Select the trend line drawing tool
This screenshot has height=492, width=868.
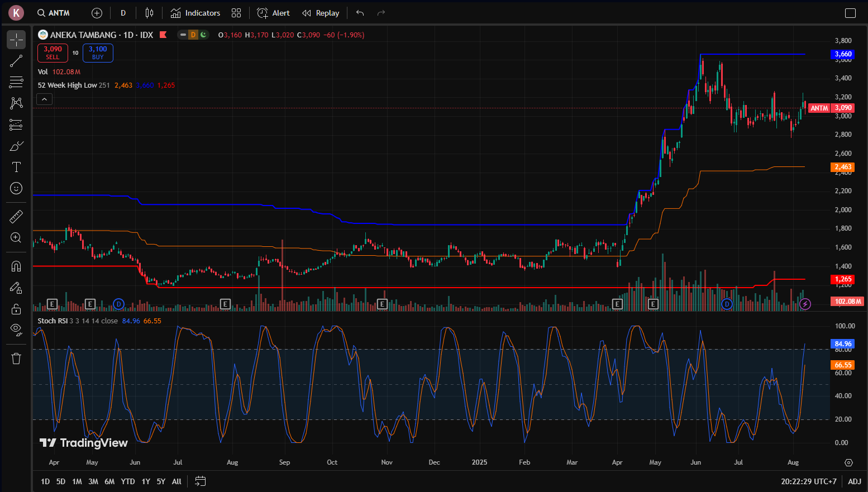coord(16,61)
